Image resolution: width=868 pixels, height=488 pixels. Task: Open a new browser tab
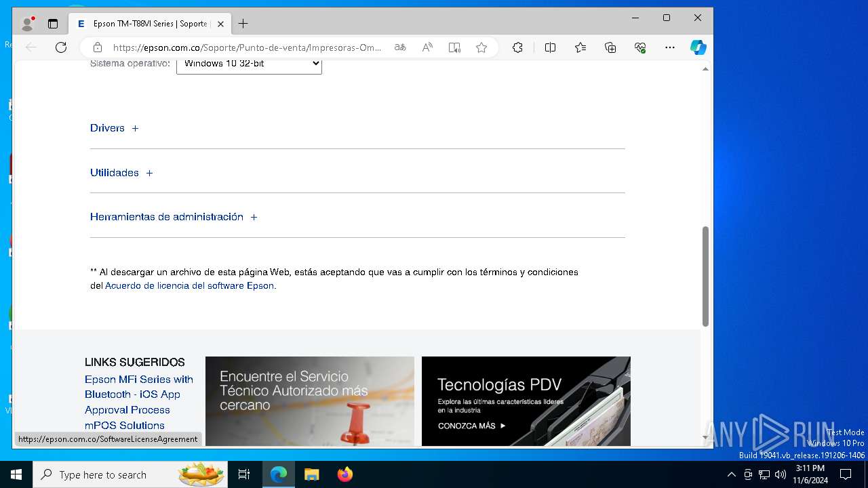(x=243, y=24)
